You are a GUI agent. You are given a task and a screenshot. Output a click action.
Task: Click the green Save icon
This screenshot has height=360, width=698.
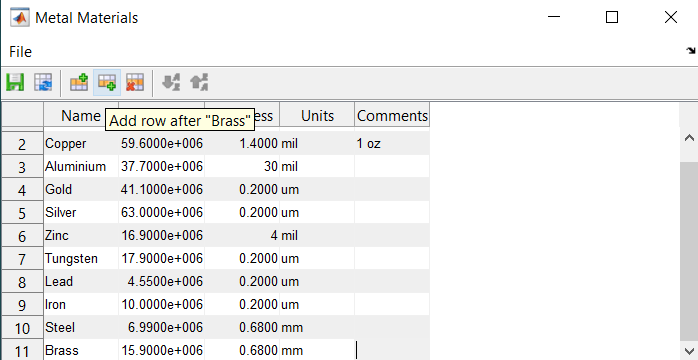tap(15, 83)
